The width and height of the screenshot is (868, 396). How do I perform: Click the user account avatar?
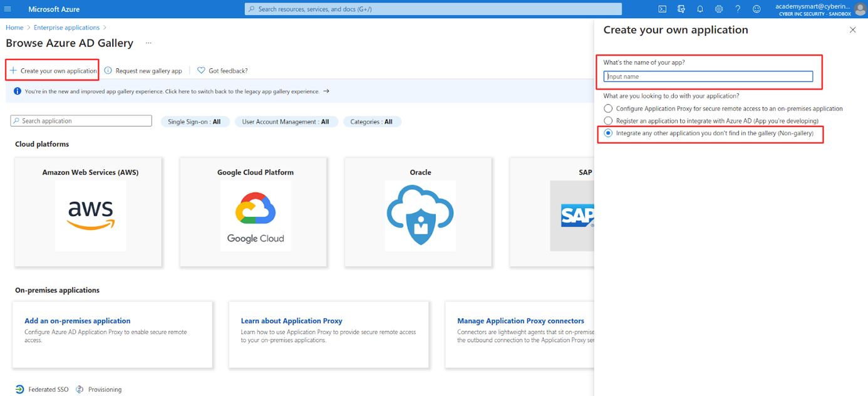click(860, 9)
